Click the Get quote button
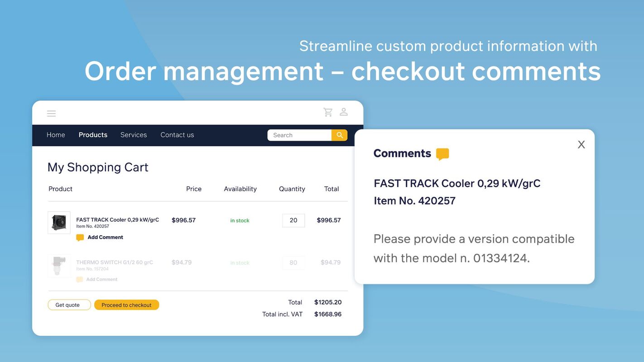The width and height of the screenshot is (644, 362). pyautogui.click(x=69, y=305)
